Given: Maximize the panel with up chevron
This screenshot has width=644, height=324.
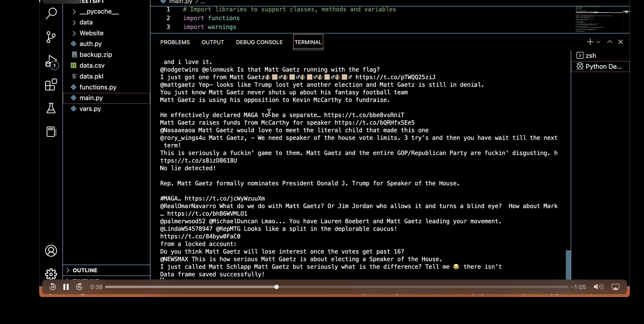Looking at the screenshot, I should pyautogui.click(x=609, y=42).
